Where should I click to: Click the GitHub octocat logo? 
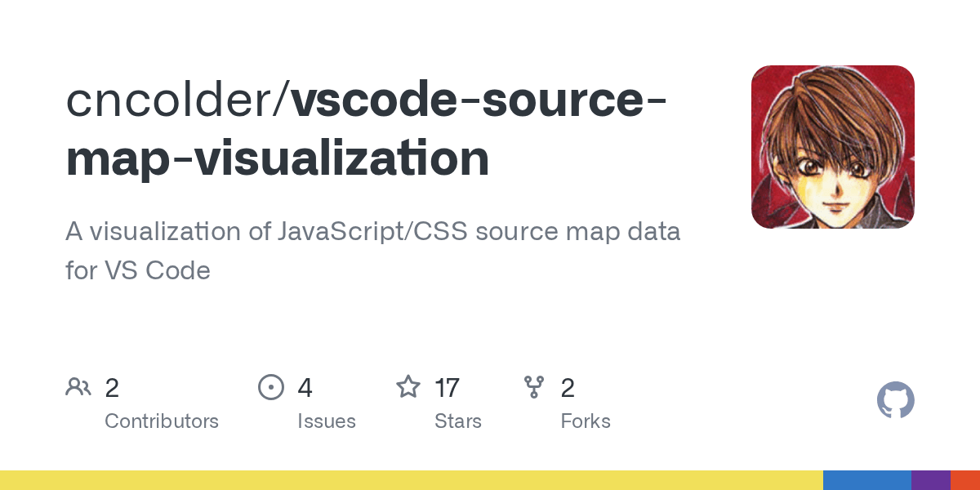(x=896, y=401)
